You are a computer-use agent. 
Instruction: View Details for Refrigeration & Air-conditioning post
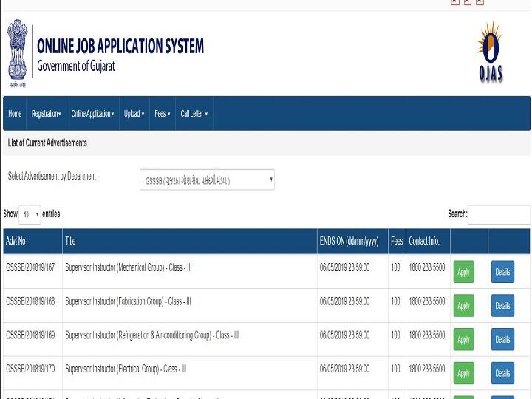point(502,340)
